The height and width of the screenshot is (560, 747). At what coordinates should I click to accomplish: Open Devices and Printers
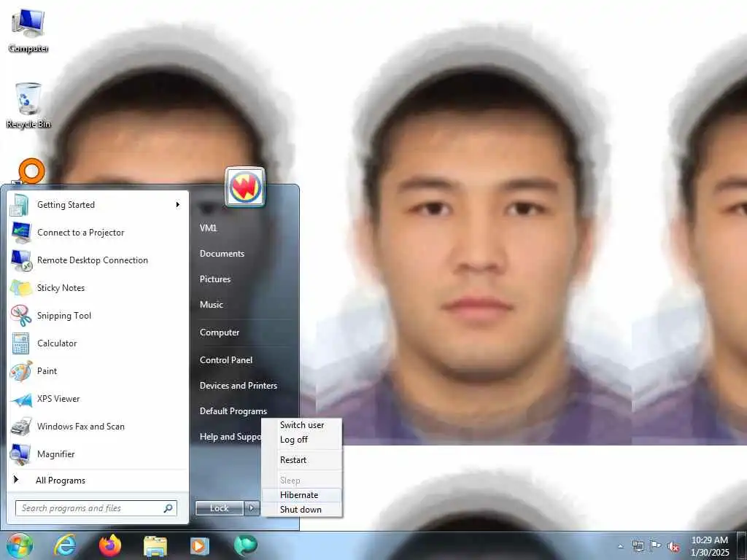click(239, 386)
